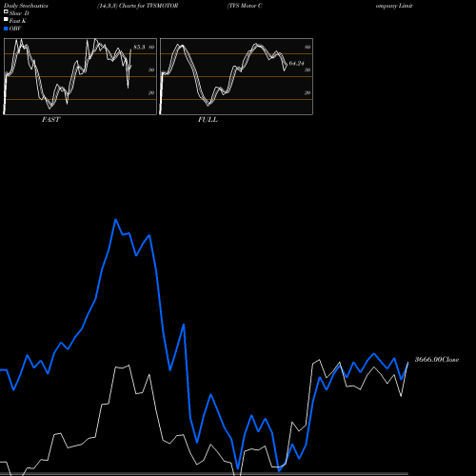Click the highest peak of blue OBV line
476x476 pixels.
[115, 219]
